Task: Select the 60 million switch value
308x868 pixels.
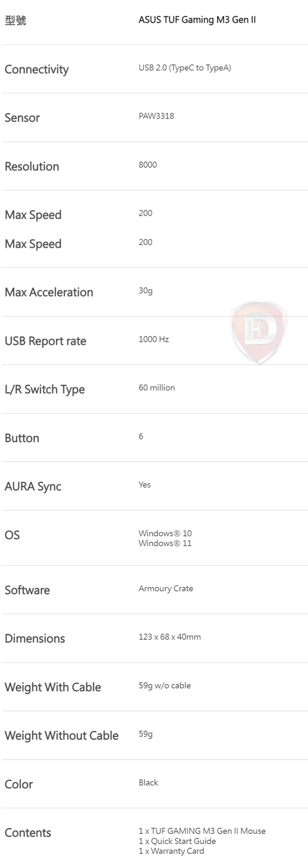Action: [x=157, y=388]
